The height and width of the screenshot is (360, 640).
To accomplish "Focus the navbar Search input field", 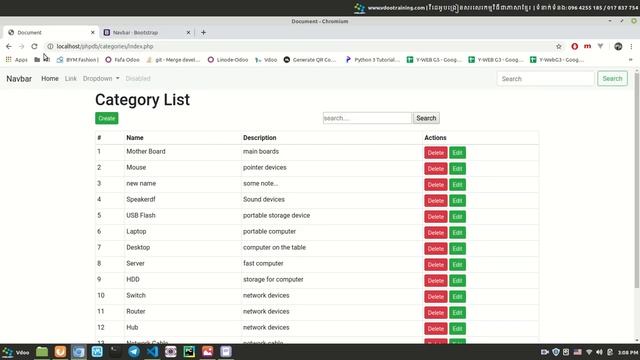I will 545,79.
